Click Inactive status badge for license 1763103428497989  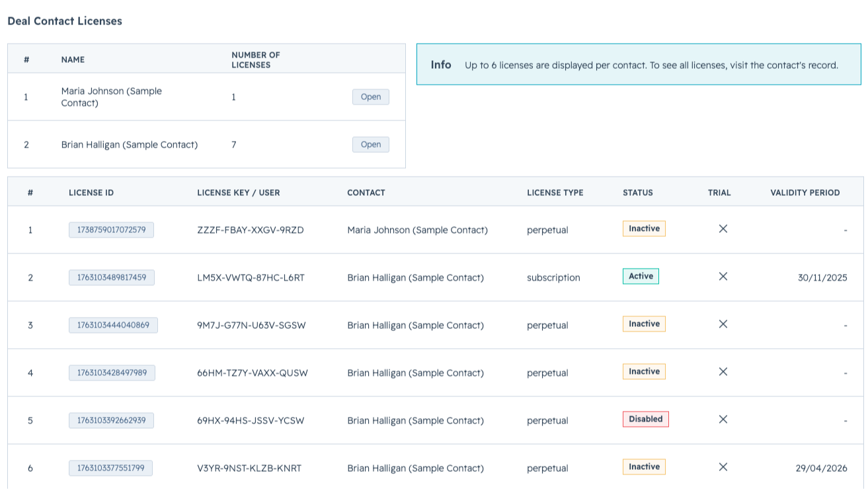644,371
